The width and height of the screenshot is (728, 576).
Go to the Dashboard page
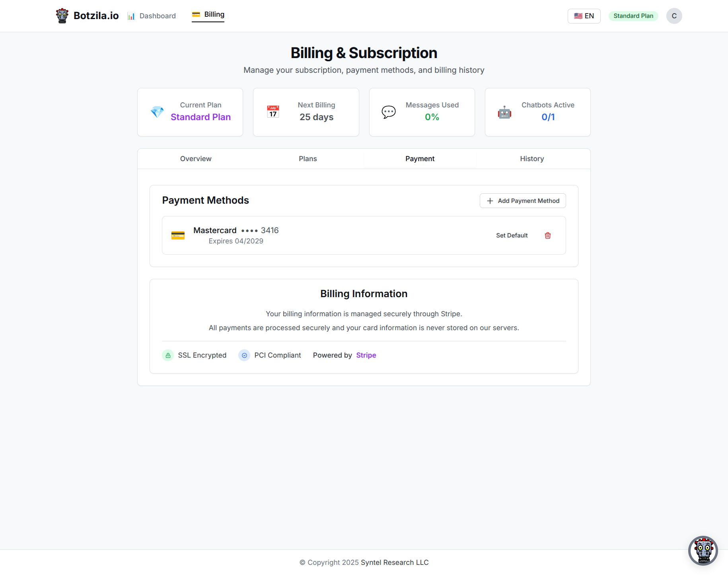point(152,16)
